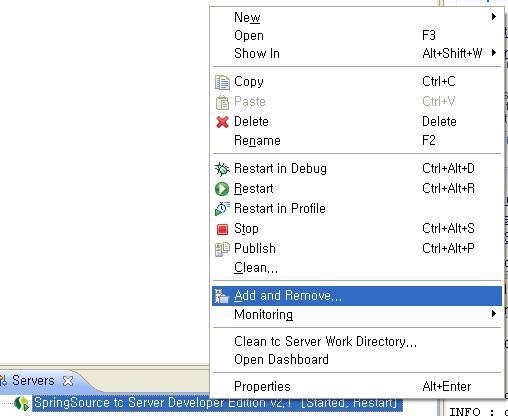This screenshot has height=416, width=508.
Task: Choose Publish from the context menu
Action: pyautogui.click(x=357, y=249)
